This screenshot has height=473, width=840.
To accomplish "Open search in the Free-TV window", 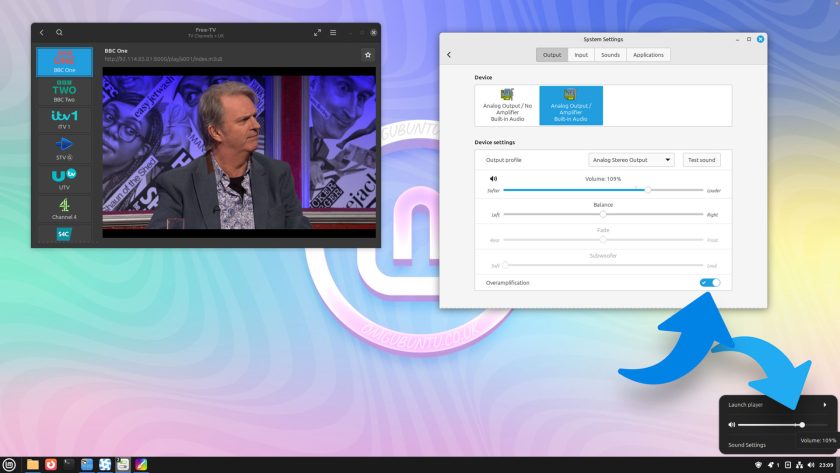I will pyautogui.click(x=59, y=33).
